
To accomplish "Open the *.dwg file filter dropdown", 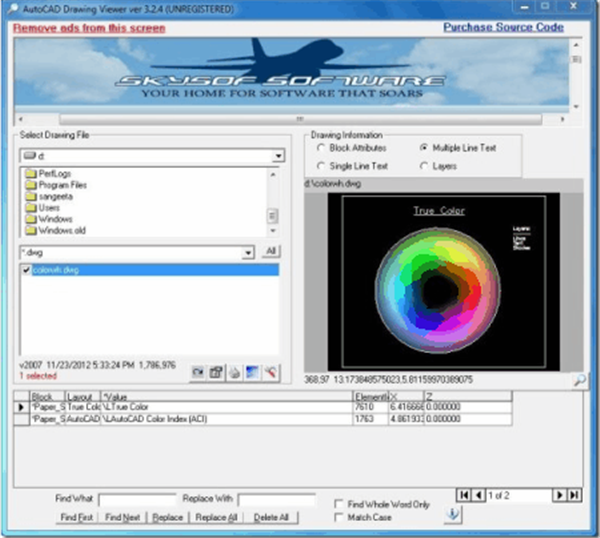I will coord(248,253).
